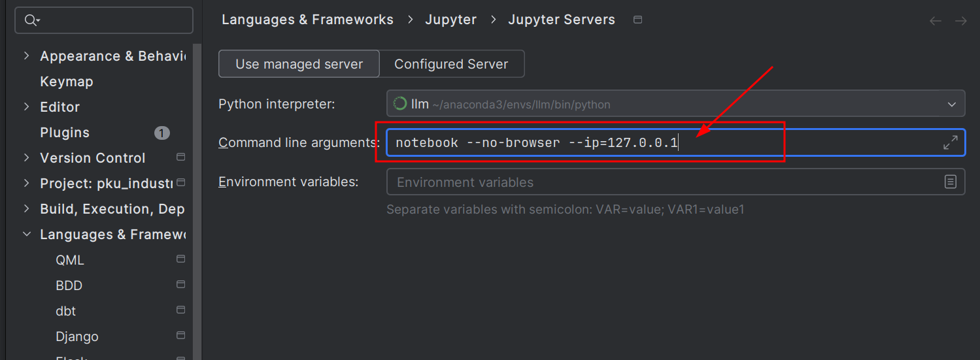Select the Use managed server option
Viewport: 980px width, 360px height.
tap(299, 64)
